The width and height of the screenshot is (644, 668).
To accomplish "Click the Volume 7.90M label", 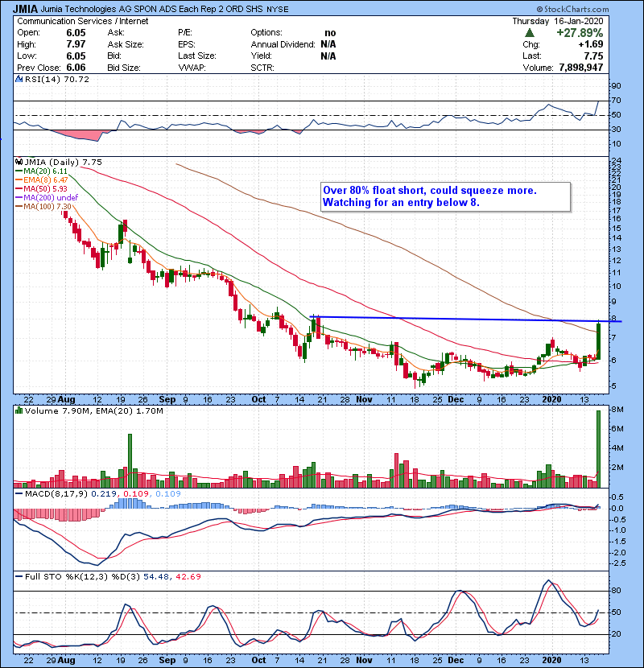I will click(56, 411).
